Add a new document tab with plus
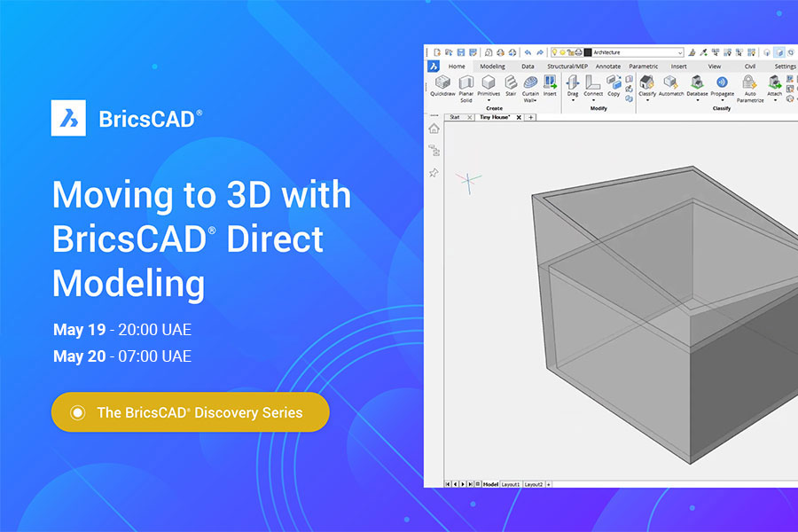798x532 pixels. pos(530,117)
